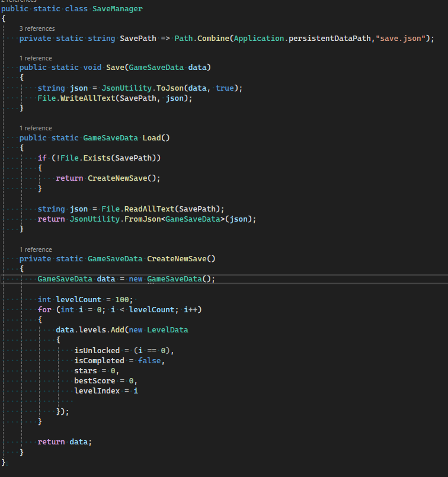Click the SaveManager class name

pos(117,9)
